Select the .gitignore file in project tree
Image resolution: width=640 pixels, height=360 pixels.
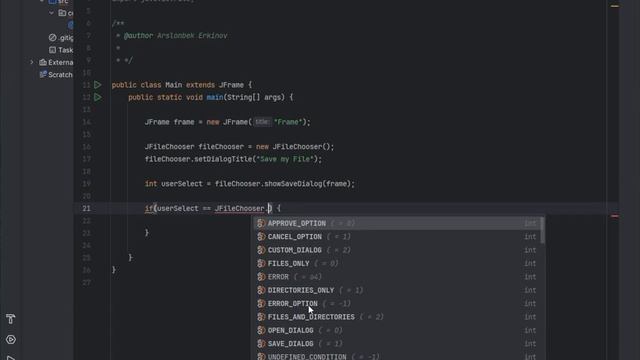61,38
